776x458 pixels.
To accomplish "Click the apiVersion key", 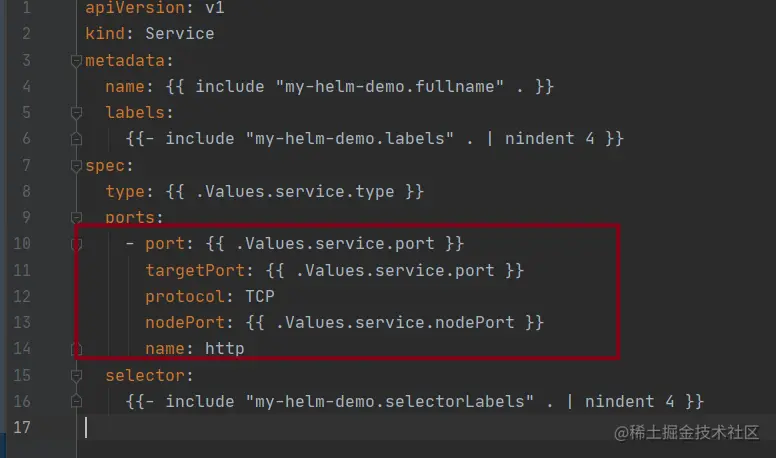I will 135,8.
